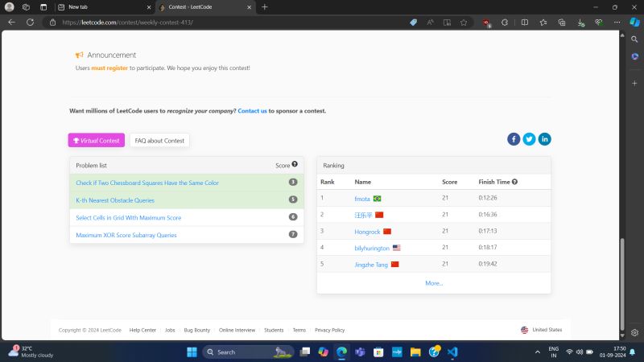Open Students footer link

(x=274, y=330)
